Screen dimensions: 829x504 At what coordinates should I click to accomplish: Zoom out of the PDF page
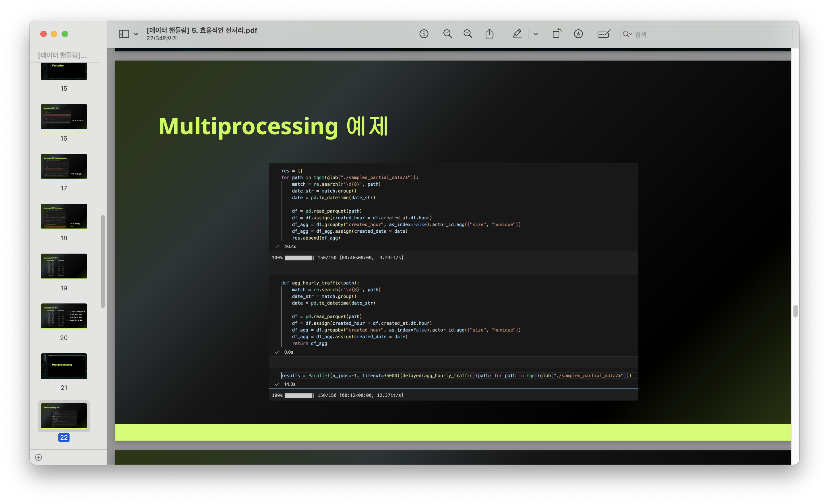(x=447, y=34)
